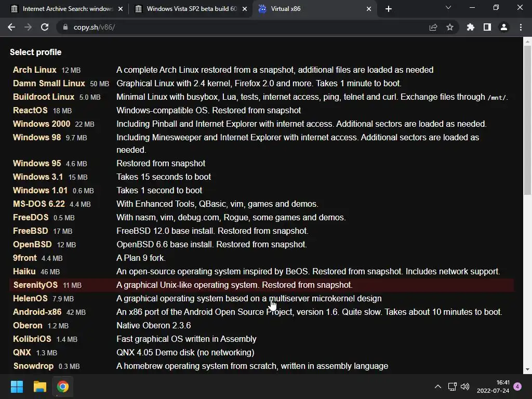Screen dimensions: 532x399
Task: Open the clock showing 16:41
Action: [493, 387]
